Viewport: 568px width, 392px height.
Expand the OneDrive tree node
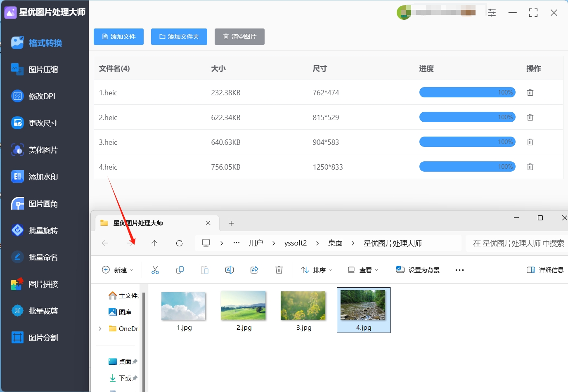point(100,328)
